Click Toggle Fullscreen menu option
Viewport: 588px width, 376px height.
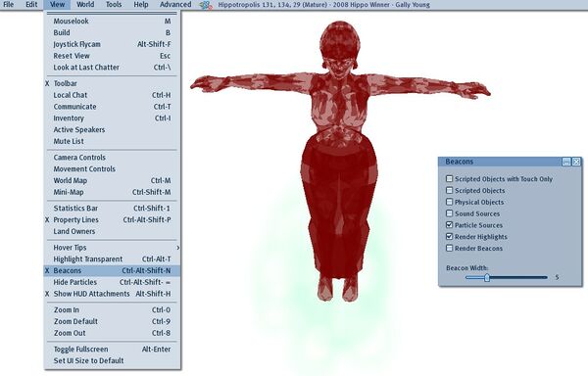[112, 349]
